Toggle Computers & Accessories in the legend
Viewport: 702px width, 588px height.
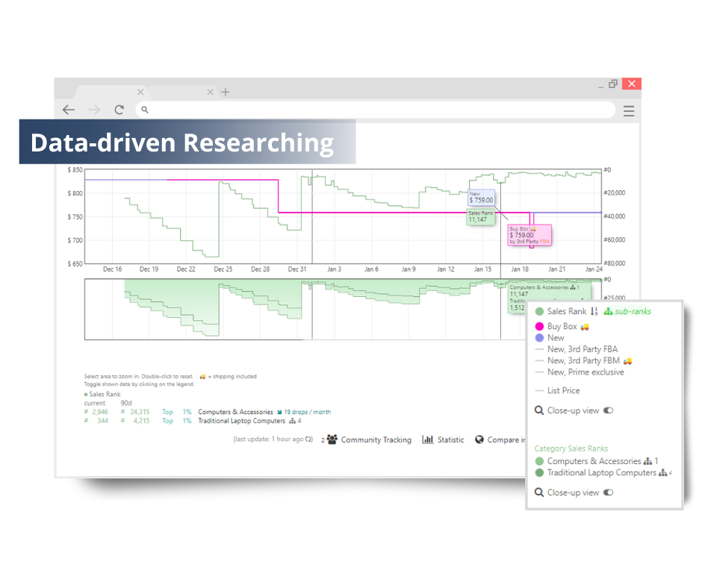pos(597,461)
